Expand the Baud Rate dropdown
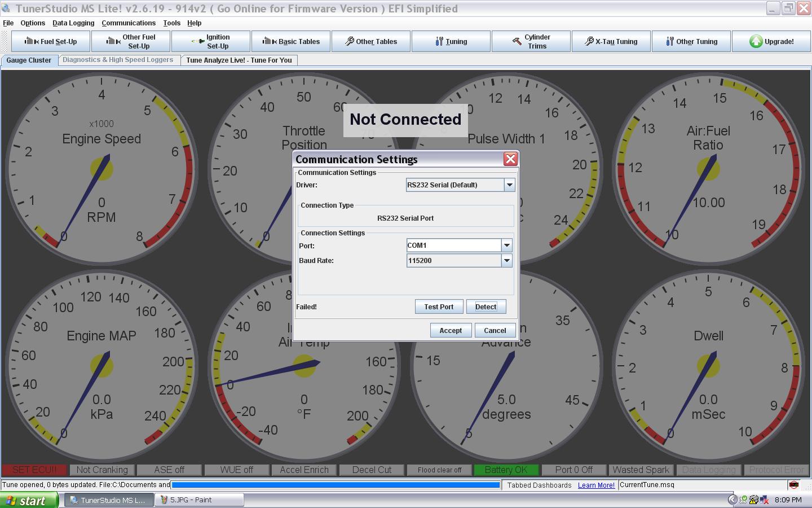 506,260
